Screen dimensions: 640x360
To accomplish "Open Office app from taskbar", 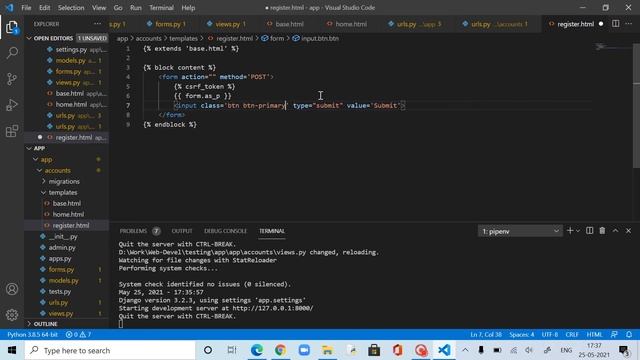I will coord(398,350).
